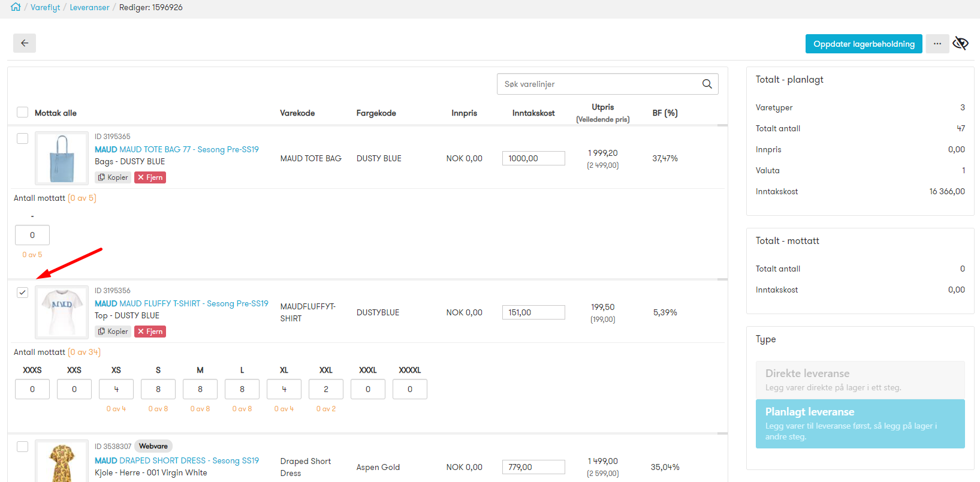Click XL quantity field
Image resolution: width=980 pixels, height=482 pixels.
click(284, 389)
